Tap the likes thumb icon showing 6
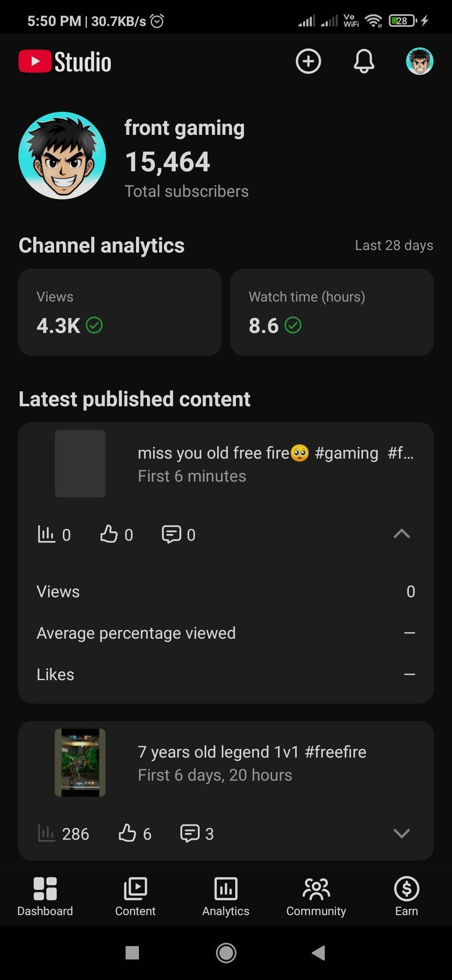452x980 pixels. [x=127, y=833]
